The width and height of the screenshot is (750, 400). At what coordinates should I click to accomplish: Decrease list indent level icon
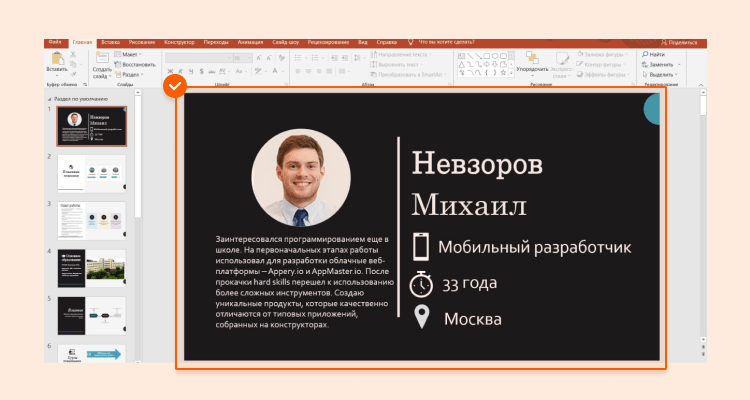334,58
